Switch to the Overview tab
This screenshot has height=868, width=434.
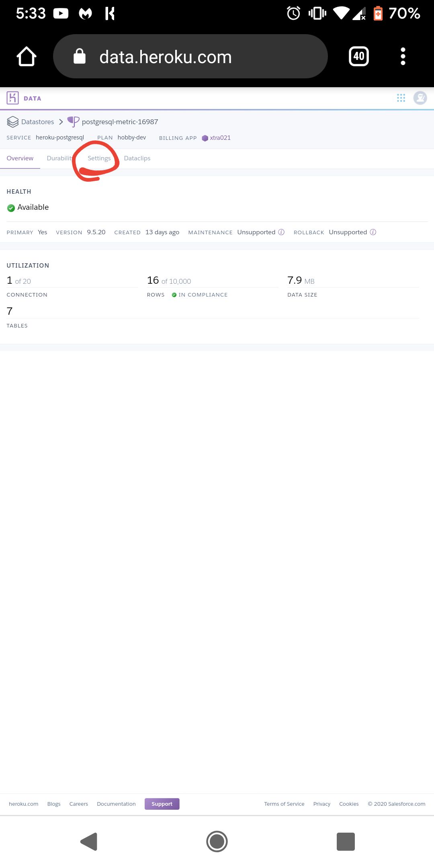(x=20, y=158)
